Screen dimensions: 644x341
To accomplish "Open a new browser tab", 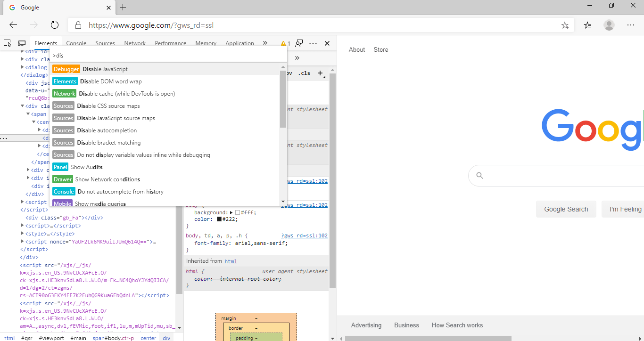I will pyautogui.click(x=123, y=7).
